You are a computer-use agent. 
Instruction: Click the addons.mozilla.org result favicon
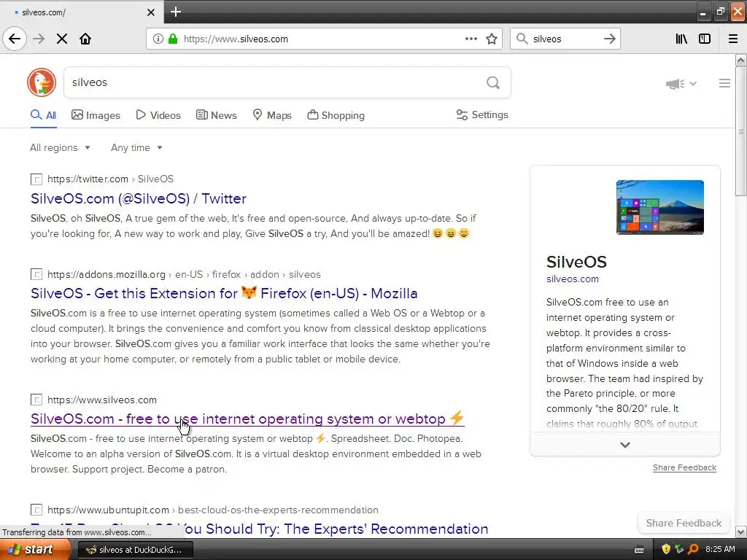[x=36, y=274]
